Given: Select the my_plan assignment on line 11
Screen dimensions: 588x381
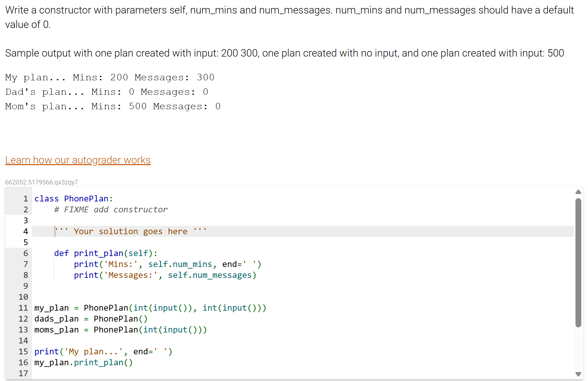Looking at the screenshot, I should [x=150, y=308].
